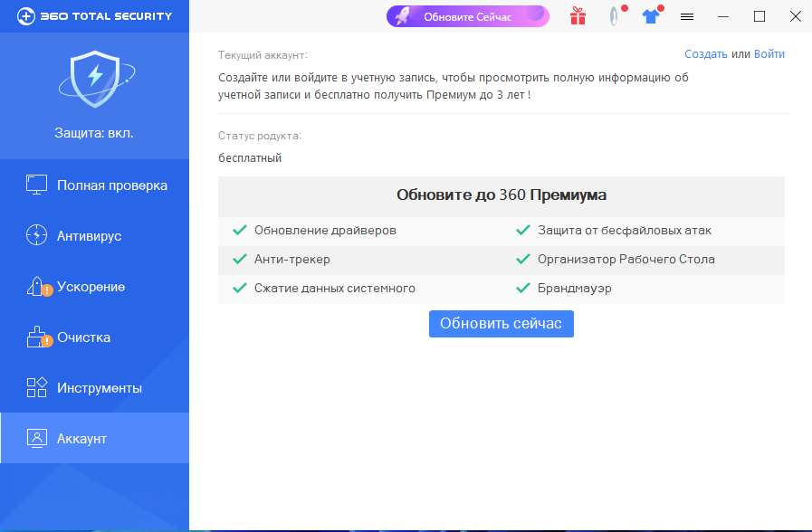Viewport: 812px width, 532px height.
Task: Click the Статус родукта label
Action: coord(260,136)
